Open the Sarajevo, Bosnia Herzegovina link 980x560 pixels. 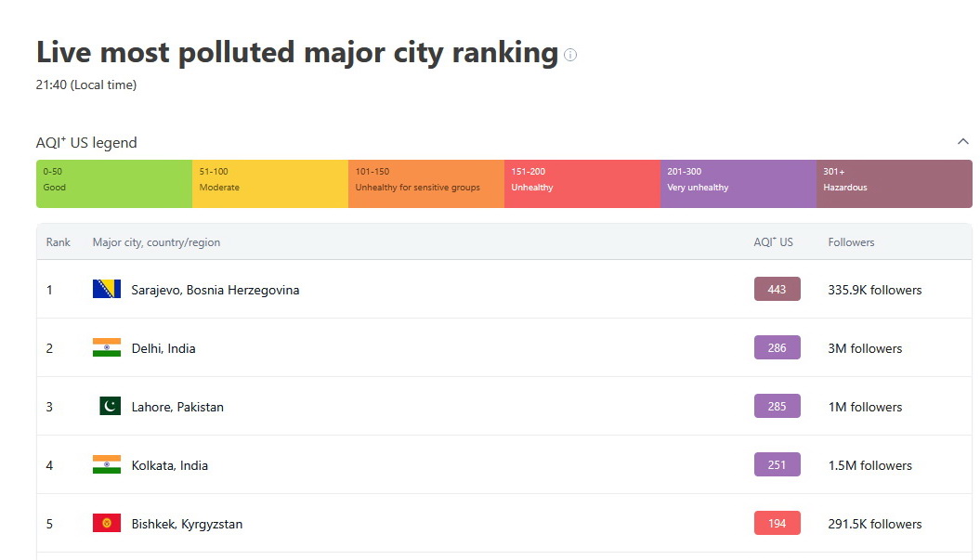tap(216, 290)
